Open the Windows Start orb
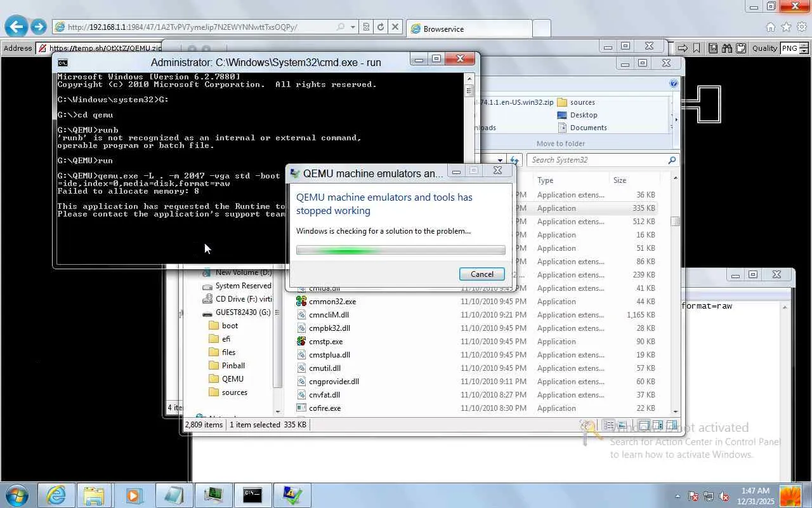812x508 pixels. [17, 495]
